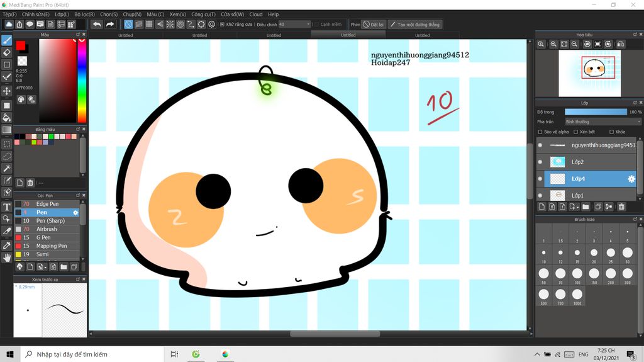
Task: Open Lớp4 layer settings gear
Action: (x=631, y=179)
